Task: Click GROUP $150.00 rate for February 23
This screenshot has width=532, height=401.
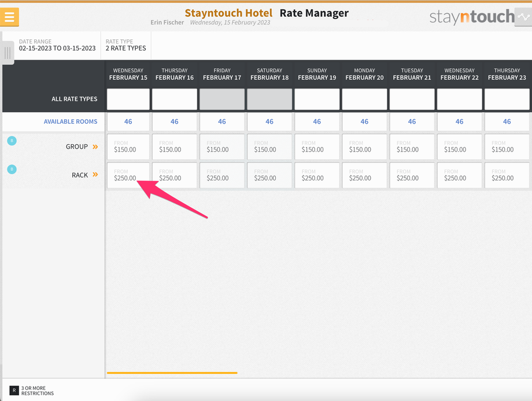Action: click(507, 146)
